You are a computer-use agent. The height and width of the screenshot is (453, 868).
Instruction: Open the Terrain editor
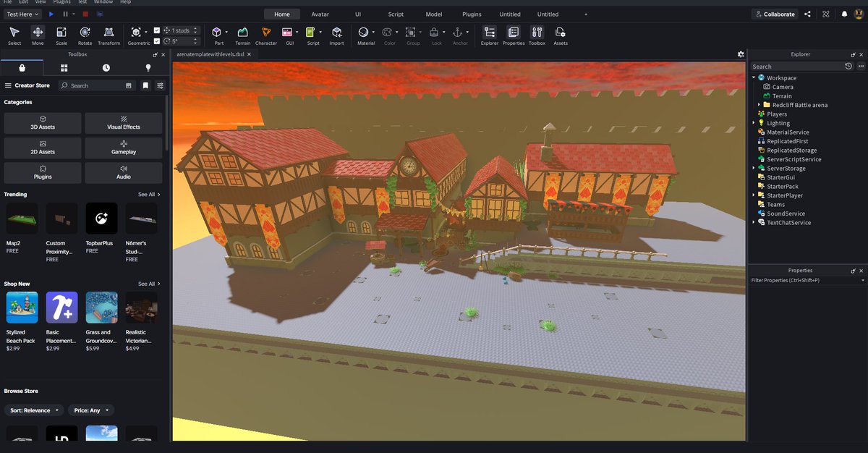coord(242,35)
